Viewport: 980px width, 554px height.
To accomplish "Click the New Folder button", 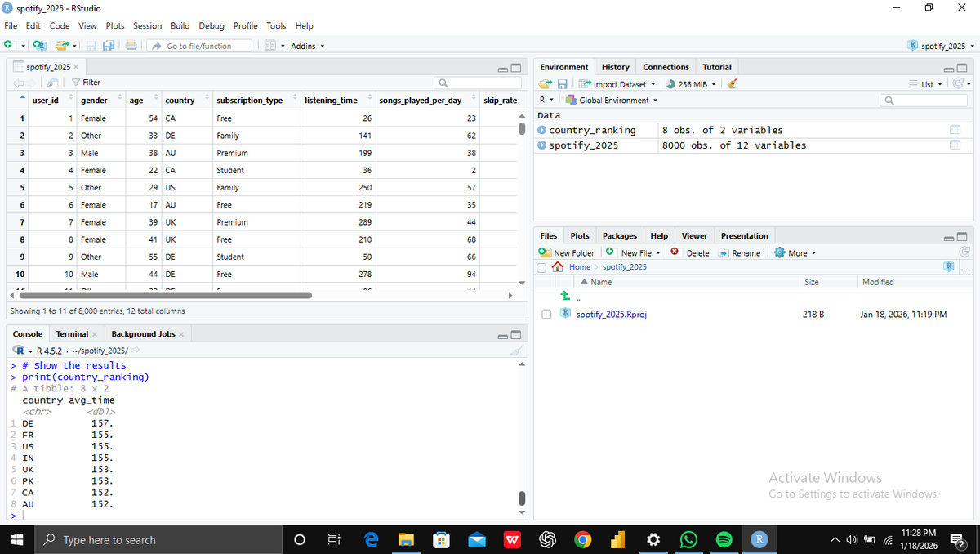I will point(567,253).
